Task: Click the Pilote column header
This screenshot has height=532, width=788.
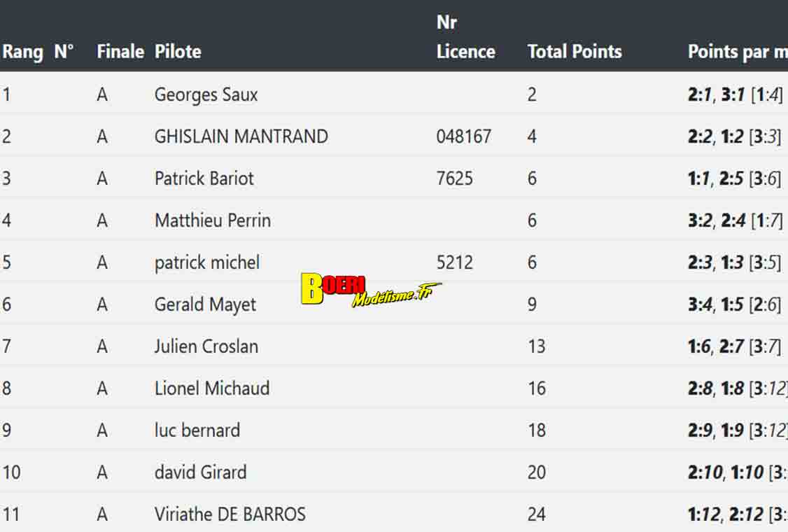Action: (178, 51)
